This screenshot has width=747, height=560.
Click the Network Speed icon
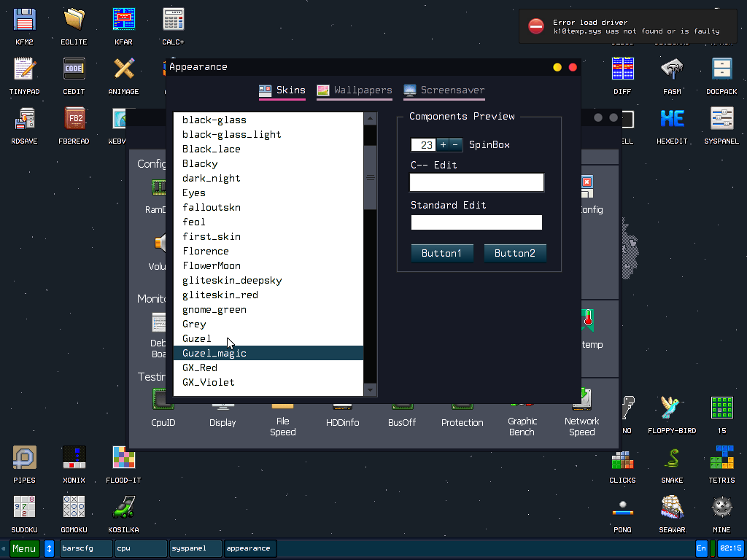[581, 400]
